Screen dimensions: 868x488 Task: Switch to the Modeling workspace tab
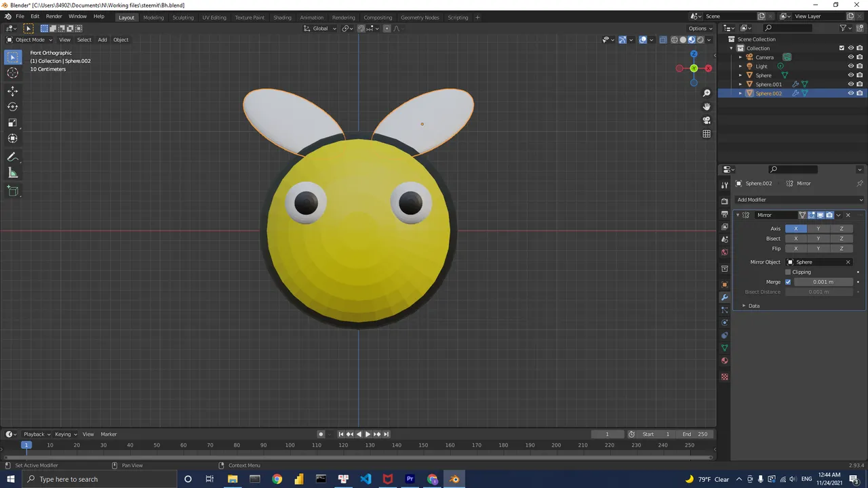(153, 17)
